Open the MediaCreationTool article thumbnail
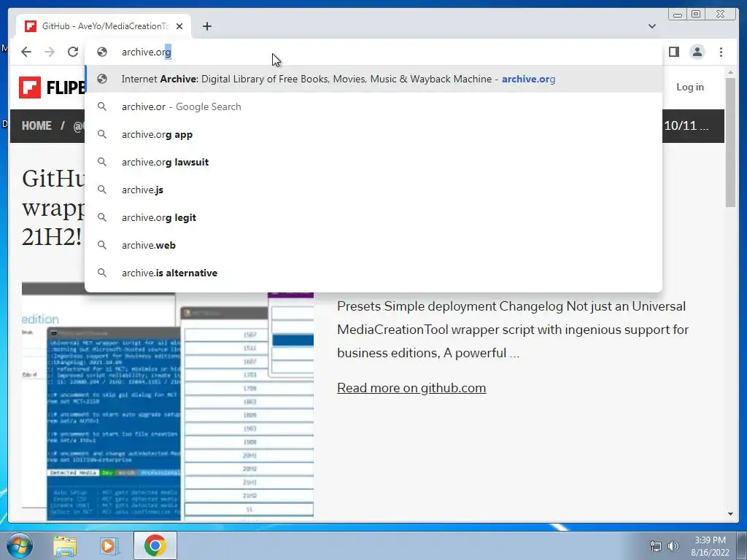 [x=168, y=401]
